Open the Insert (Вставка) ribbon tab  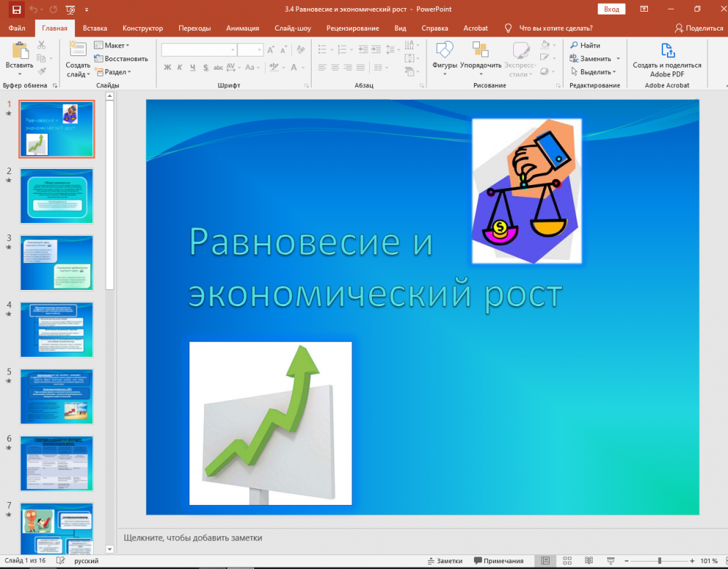coord(95,28)
